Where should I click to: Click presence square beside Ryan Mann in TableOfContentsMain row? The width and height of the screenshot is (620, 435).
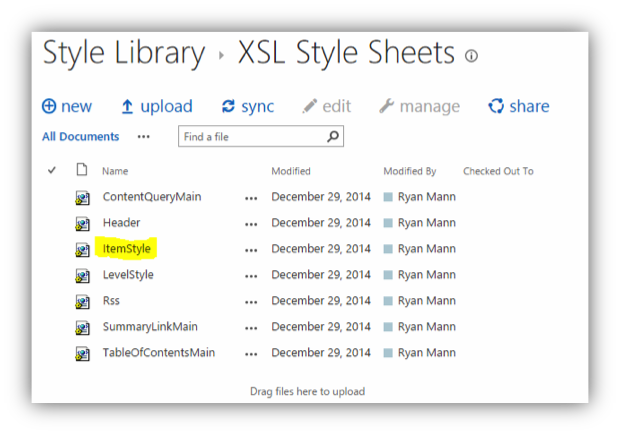pos(388,353)
